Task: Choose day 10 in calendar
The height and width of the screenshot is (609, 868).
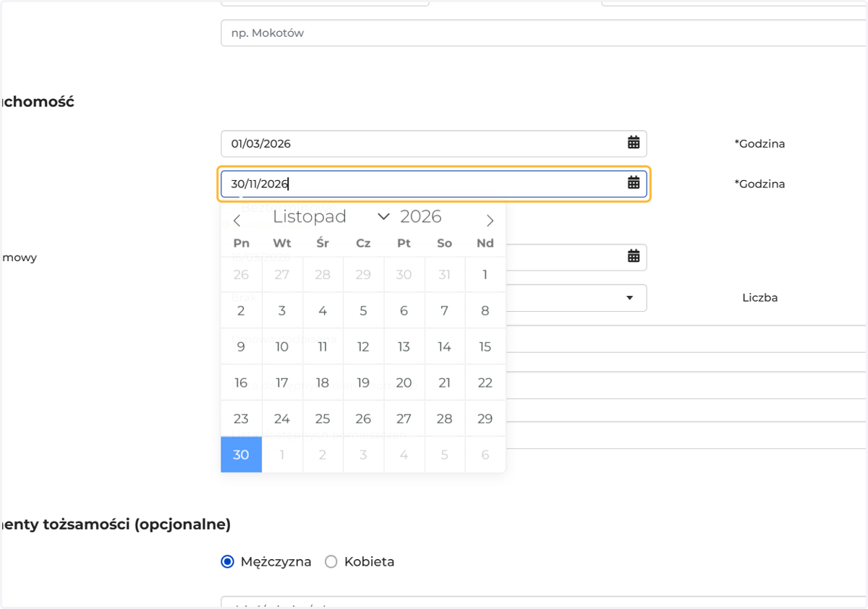Action: [x=282, y=347]
